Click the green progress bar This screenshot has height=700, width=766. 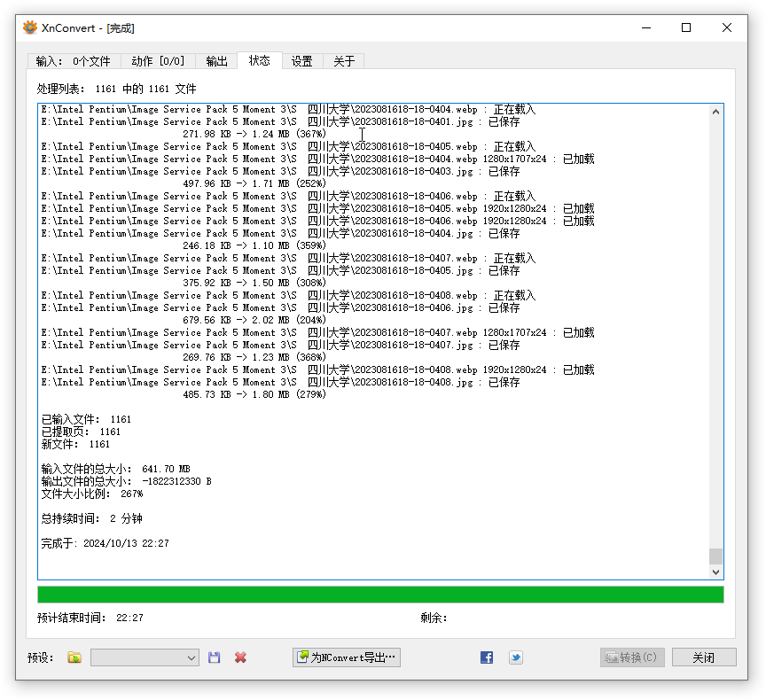(x=380, y=595)
